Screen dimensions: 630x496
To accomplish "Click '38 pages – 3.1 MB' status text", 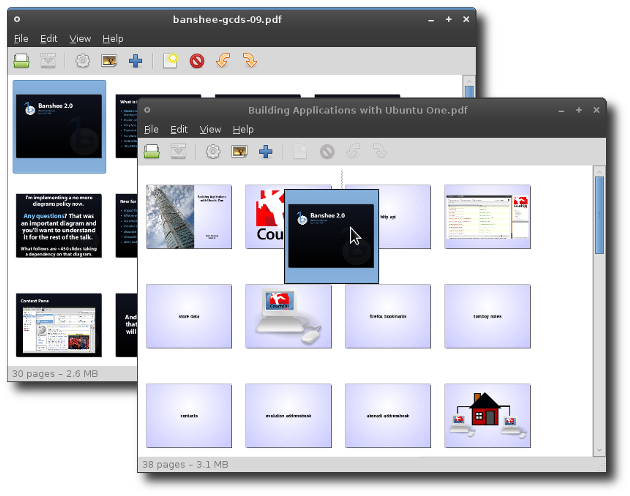I will [185, 464].
